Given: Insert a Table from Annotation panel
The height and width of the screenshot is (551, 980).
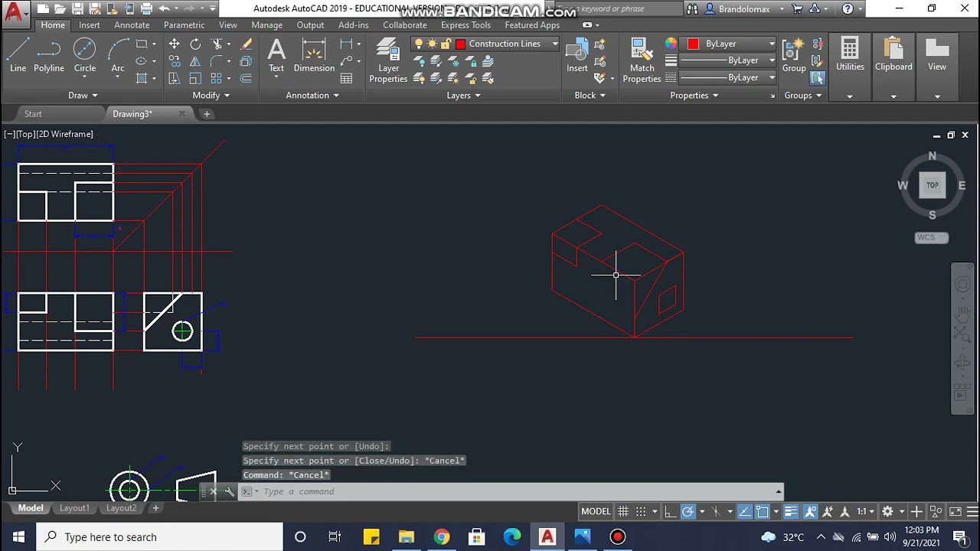Looking at the screenshot, I should (x=346, y=78).
